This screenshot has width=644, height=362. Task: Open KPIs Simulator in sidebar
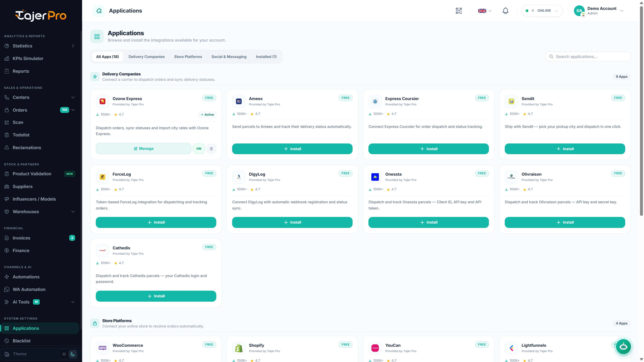[x=40, y=58]
